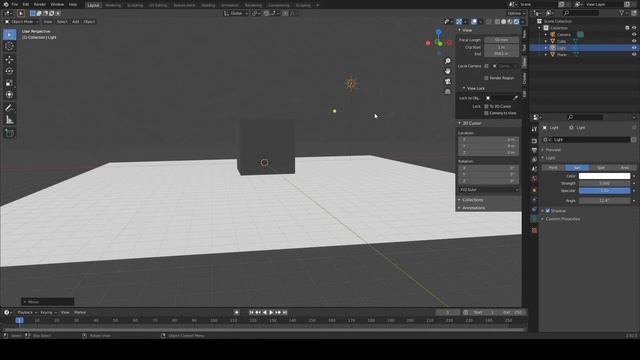
Task: Enable Lock Camera to View checkbox
Action: coord(486,113)
